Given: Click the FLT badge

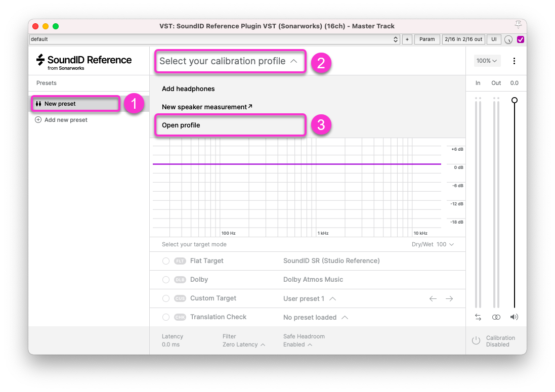Looking at the screenshot, I should tap(180, 261).
